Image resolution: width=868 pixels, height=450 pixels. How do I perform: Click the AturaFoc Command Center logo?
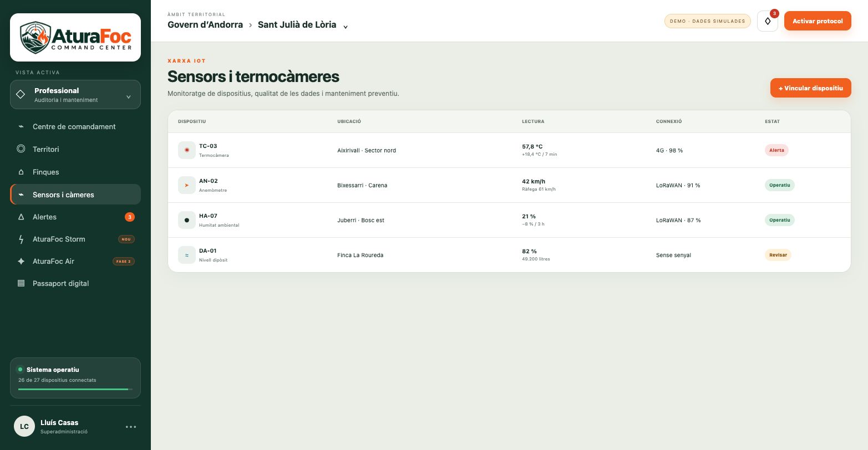75,37
